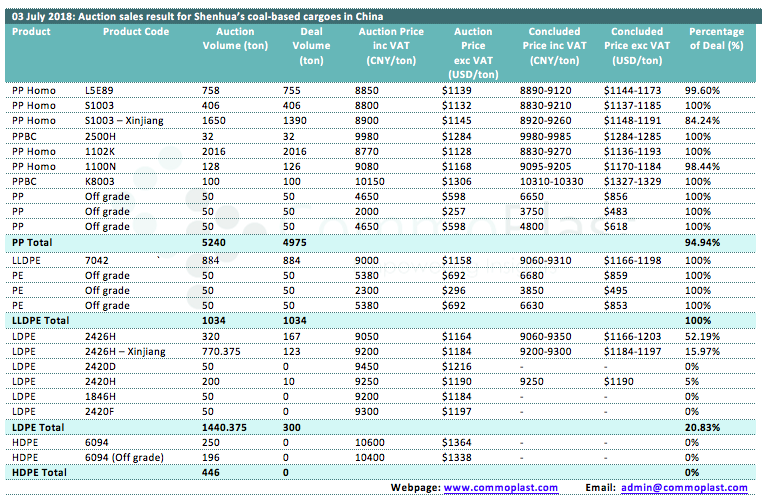Select the 1440.375 LDPE total volume cell
This screenshot has height=503, width=762.
point(227,426)
